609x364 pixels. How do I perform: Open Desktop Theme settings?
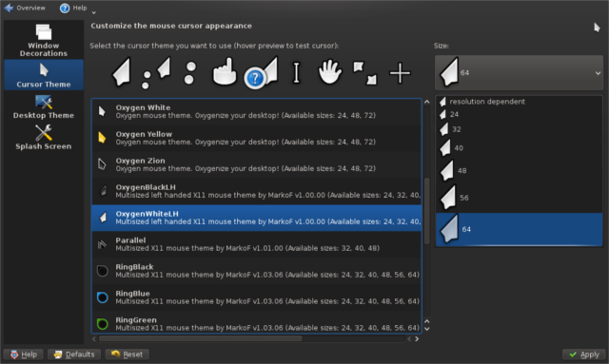(44, 106)
